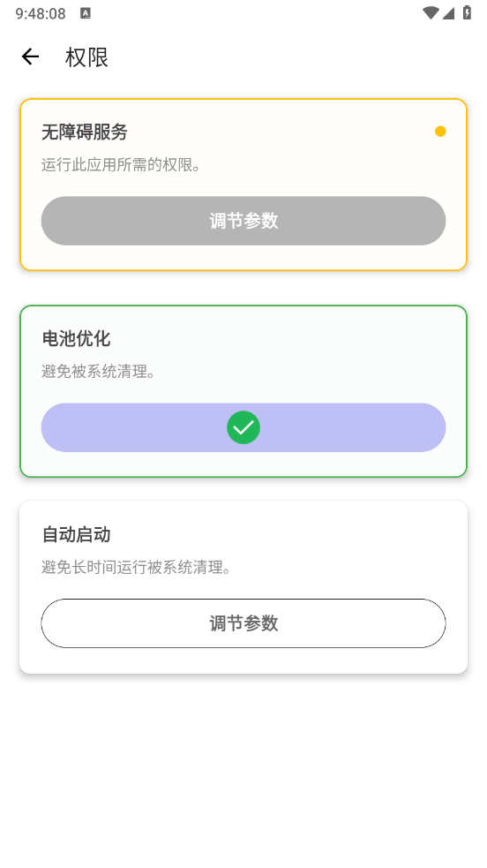Tap the keyboard notification icon beside the clock
The image size is (487, 868).
(85, 13)
